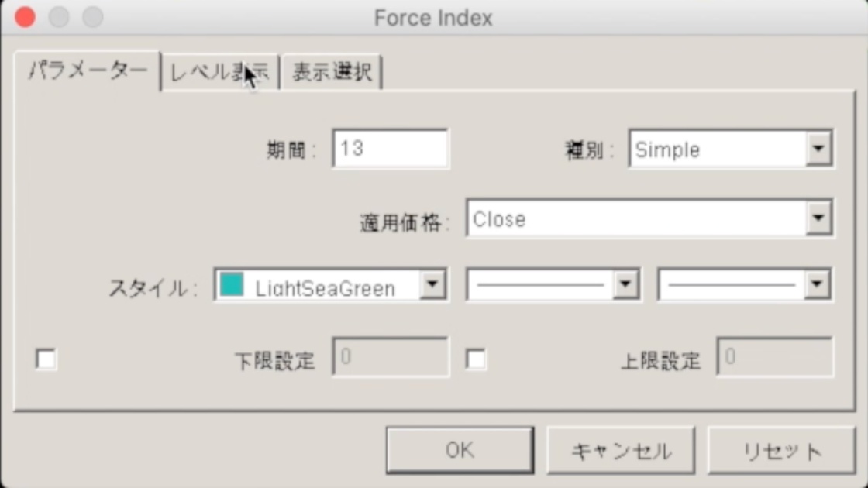Click the キャンセル button
This screenshot has width=868, height=488.
point(621,450)
